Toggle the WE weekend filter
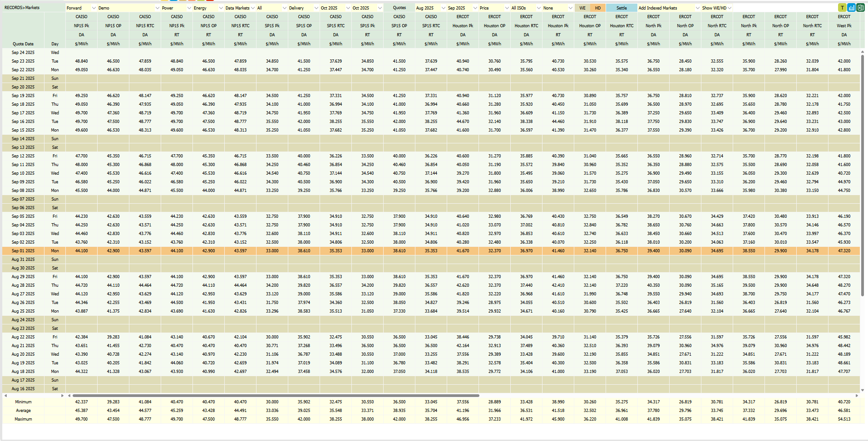 click(582, 8)
